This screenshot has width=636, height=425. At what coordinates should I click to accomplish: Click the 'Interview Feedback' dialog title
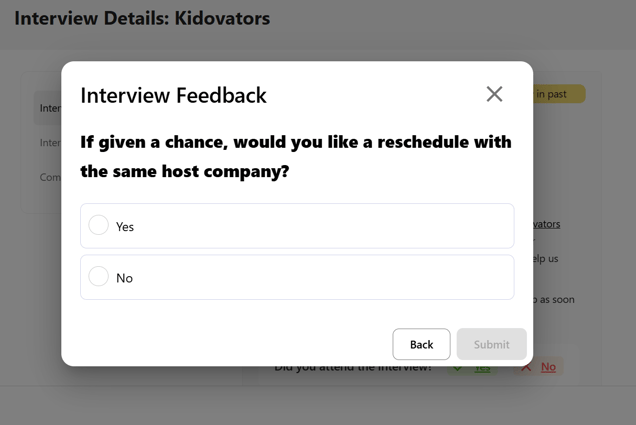[173, 95]
